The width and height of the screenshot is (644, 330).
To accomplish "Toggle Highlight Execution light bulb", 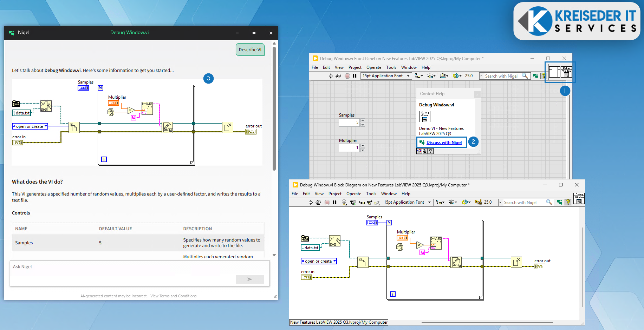I will 344,202.
